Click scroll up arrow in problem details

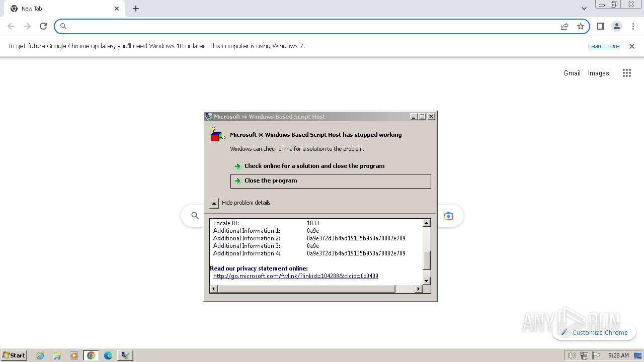tap(427, 223)
